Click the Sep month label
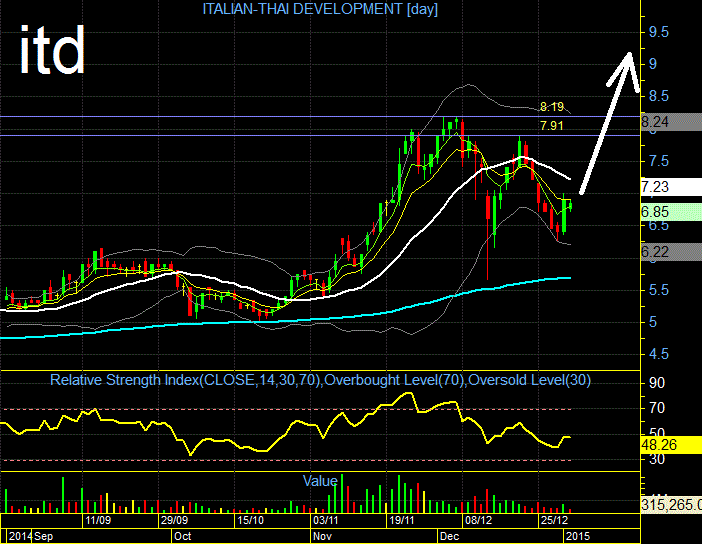 click(43, 536)
